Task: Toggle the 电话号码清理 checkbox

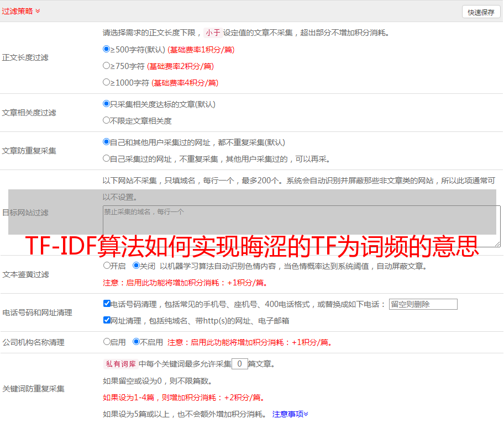Action: pos(107,304)
